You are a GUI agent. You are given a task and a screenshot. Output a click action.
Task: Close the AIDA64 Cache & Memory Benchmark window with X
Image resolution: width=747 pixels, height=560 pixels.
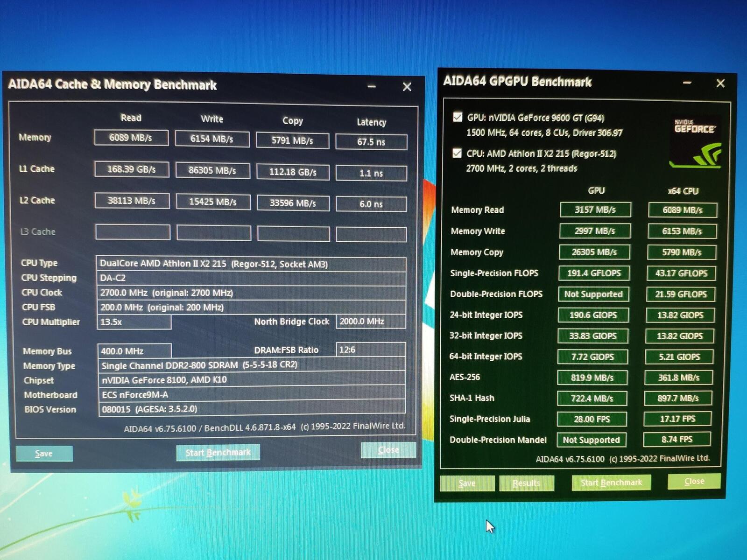point(407,87)
